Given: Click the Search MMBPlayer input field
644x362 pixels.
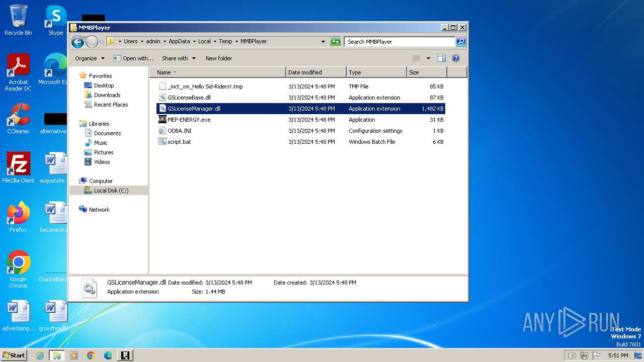Looking at the screenshot, I should click(400, 42).
